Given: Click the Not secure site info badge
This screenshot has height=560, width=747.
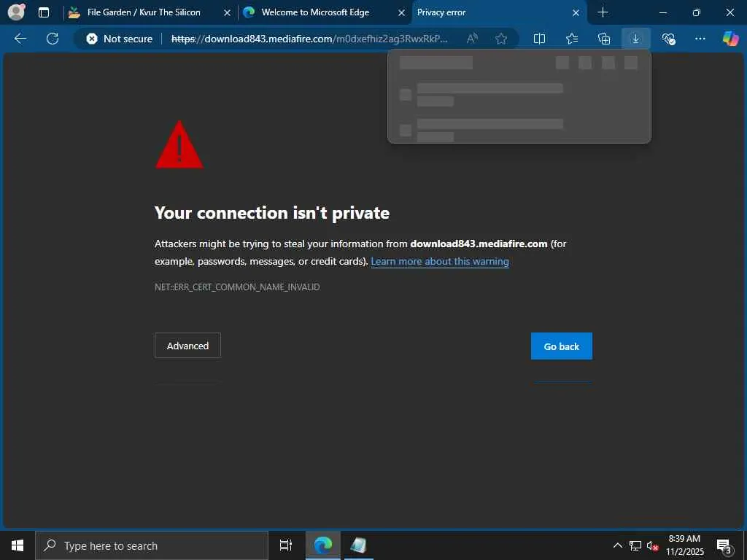Looking at the screenshot, I should click(119, 39).
